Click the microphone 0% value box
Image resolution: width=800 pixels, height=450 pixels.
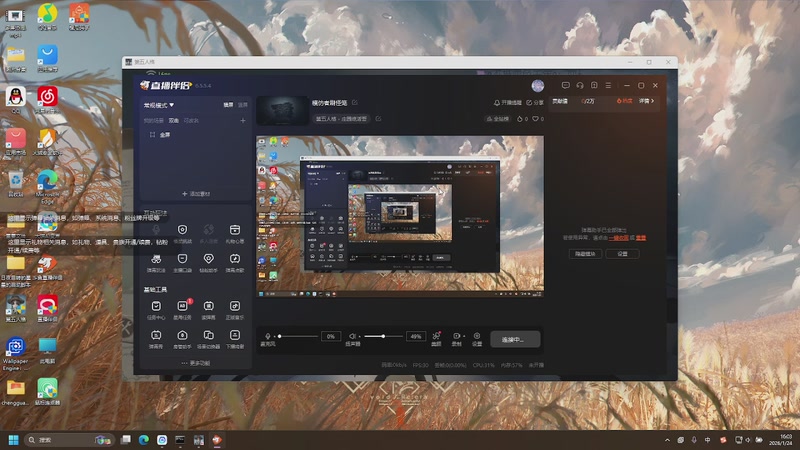[331, 336]
